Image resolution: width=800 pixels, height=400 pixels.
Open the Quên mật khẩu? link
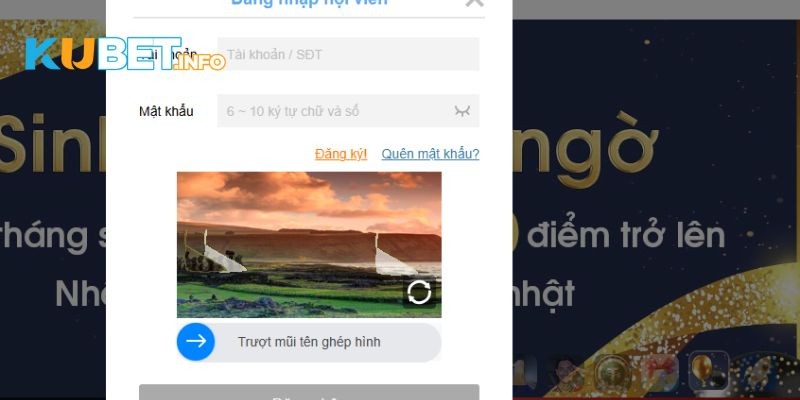430,154
